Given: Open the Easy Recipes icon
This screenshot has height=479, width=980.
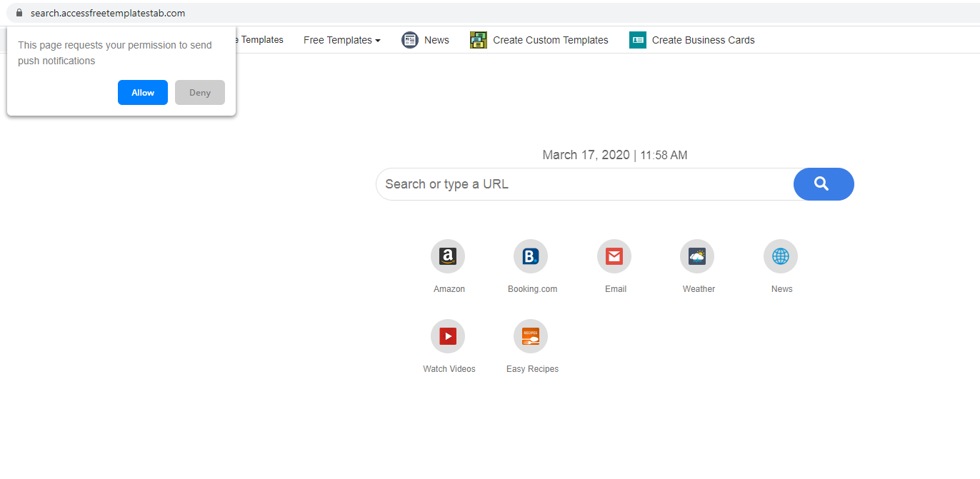Looking at the screenshot, I should 531,336.
